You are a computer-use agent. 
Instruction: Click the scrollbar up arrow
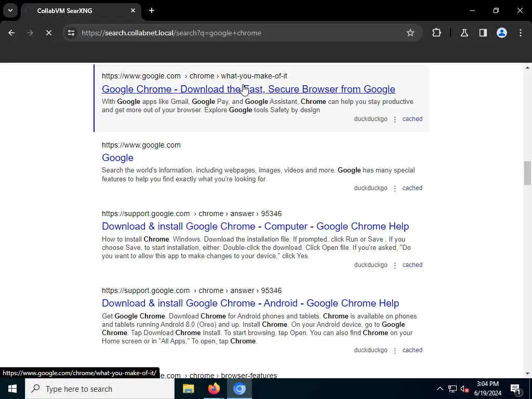[527, 68]
